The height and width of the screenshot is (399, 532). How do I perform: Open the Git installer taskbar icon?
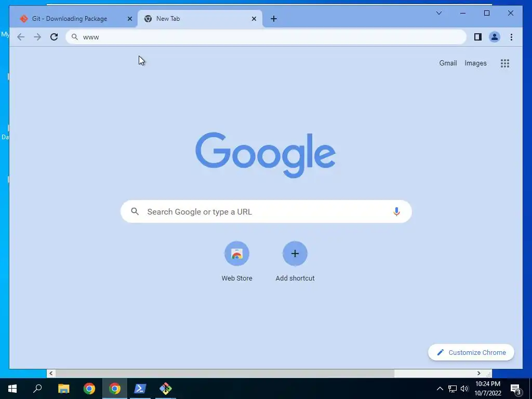click(166, 389)
